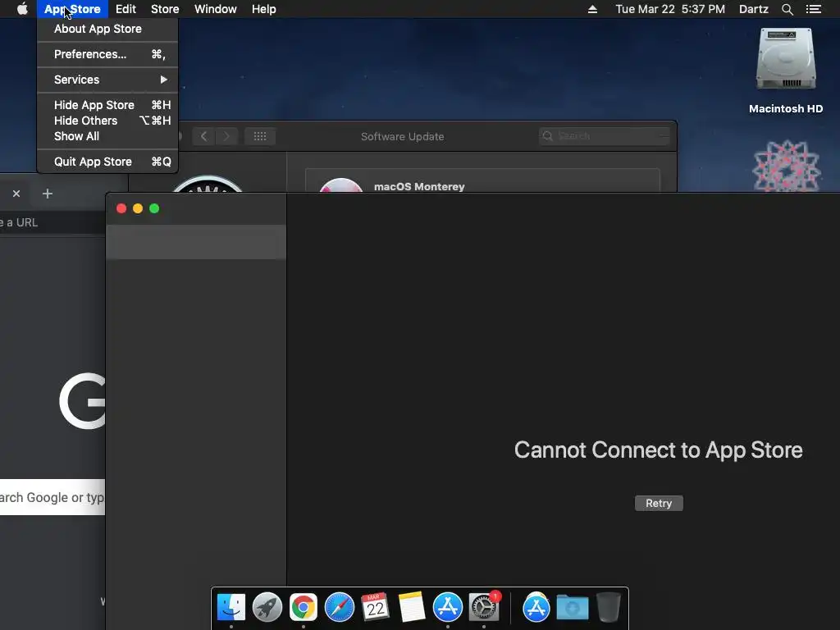Open Calendar icon showing 22
Screen dimensions: 840x630
375,607
